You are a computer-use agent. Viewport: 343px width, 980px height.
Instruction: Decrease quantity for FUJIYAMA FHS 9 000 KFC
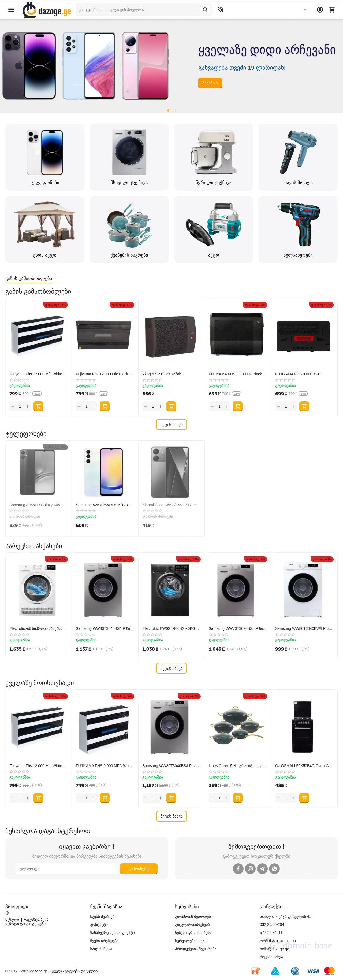pyautogui.click(x=279, y=406)
